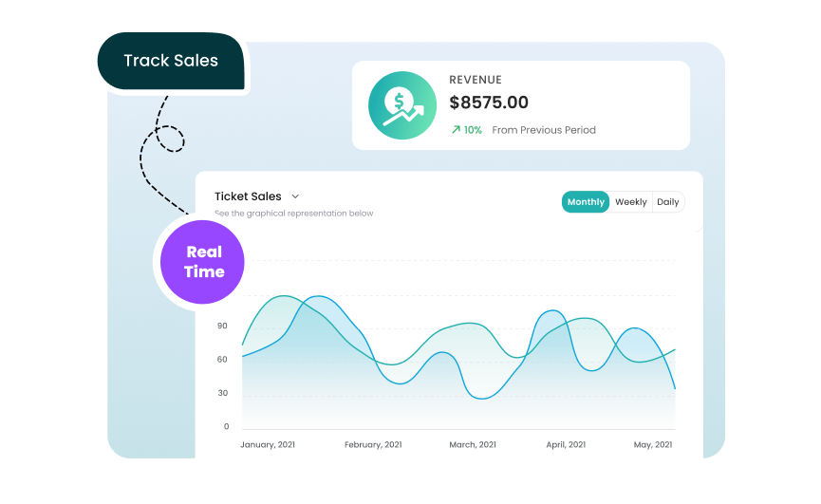Click the revenue dollar growth icon
The image size is (821, 504).
(x=402, y=105)
